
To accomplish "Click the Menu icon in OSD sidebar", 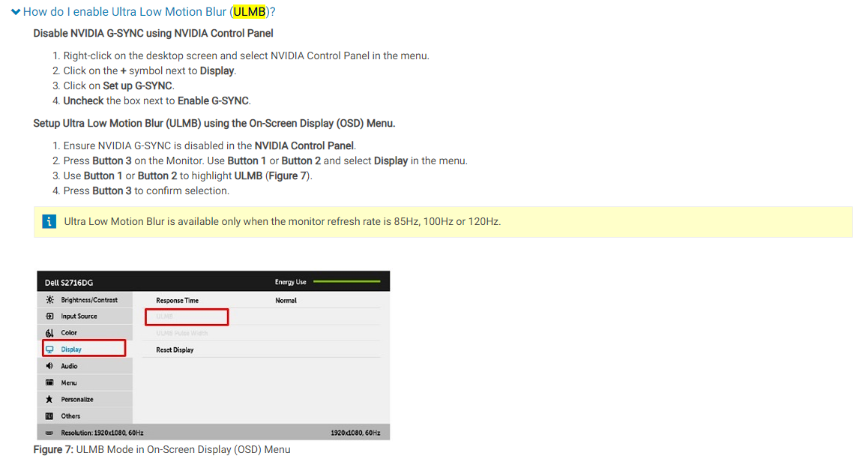I will point(49,383).
